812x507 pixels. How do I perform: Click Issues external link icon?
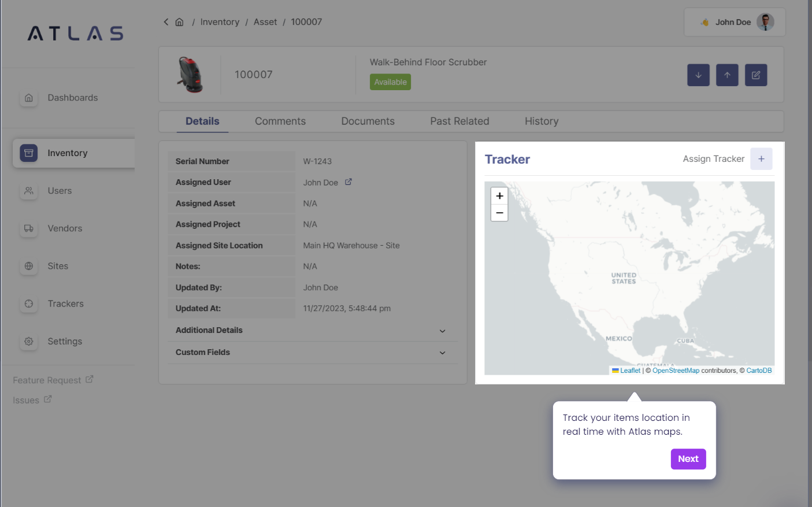tap(48, 399)
